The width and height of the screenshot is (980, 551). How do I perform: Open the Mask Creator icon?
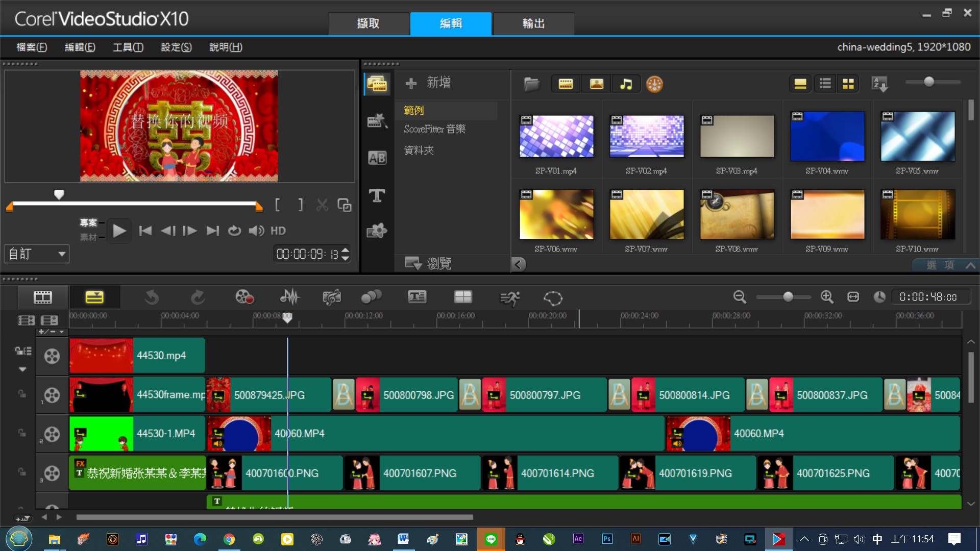click(x=553, y=298)
